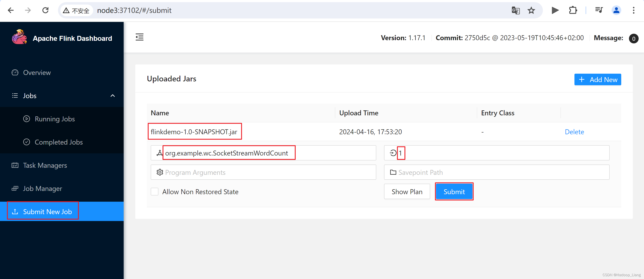Open the message count badge
The height and width of the screenshot is (279, 644).
[x=633, y=38]
